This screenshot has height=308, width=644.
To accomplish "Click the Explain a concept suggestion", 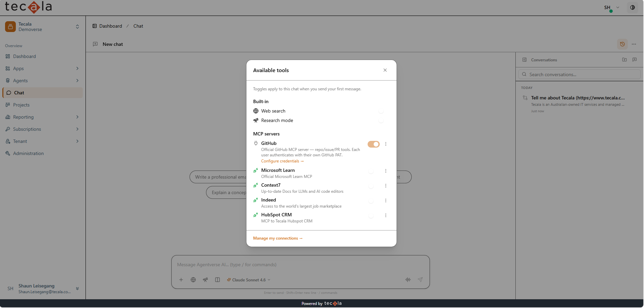I will [x=226, y=192].
